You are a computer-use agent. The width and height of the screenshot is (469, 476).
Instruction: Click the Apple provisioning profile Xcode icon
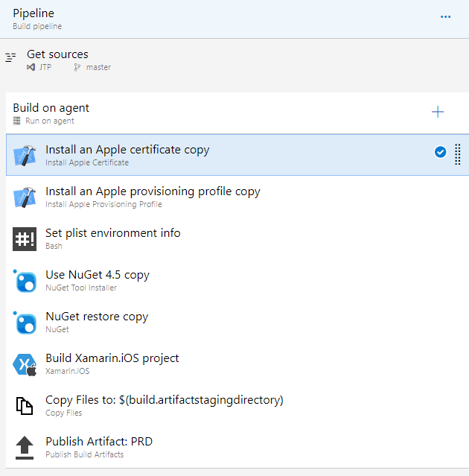tap(25, 197)
